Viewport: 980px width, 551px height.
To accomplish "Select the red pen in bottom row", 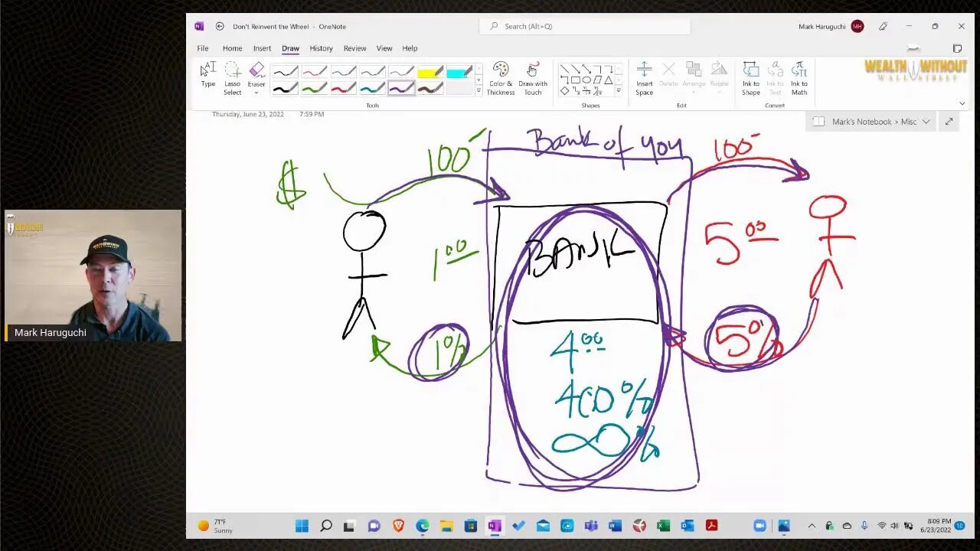I will tap(343, 89).
